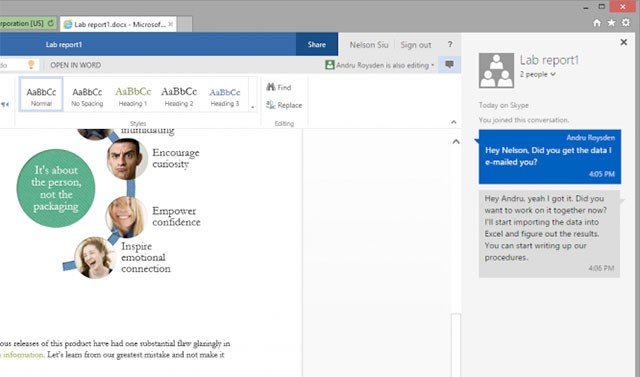640x377 pixels.
Task: Click the Lab report1 group avatar
Action: 496,71
